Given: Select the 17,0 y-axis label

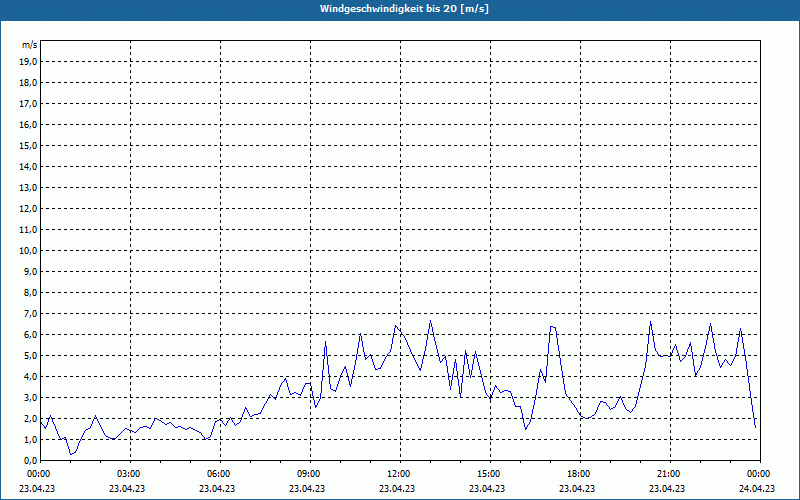Looking at the screenshot, I should 28,104.
